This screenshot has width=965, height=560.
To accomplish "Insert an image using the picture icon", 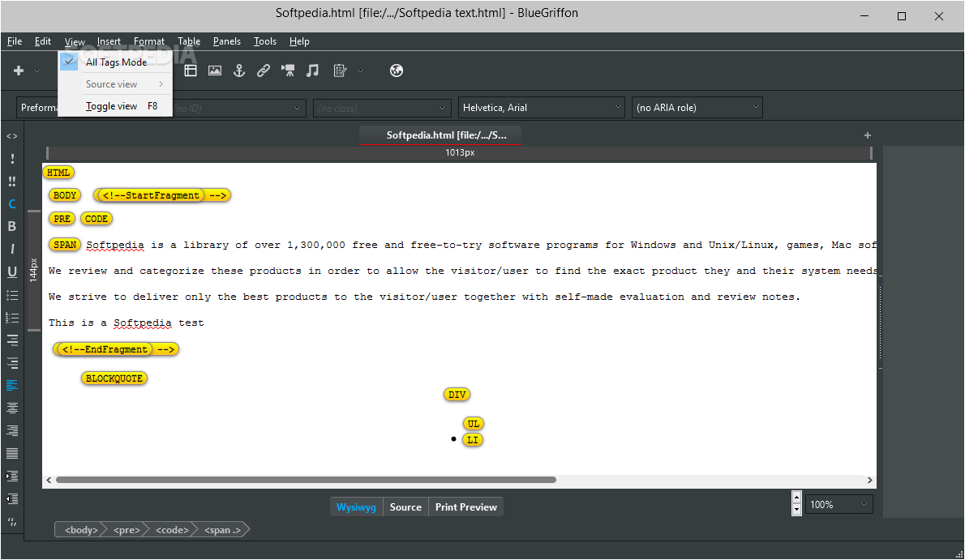I will point(215,71).
